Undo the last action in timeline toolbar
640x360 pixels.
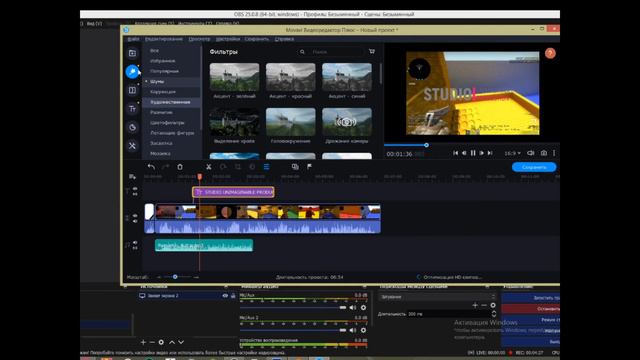(x=151, y=167)
